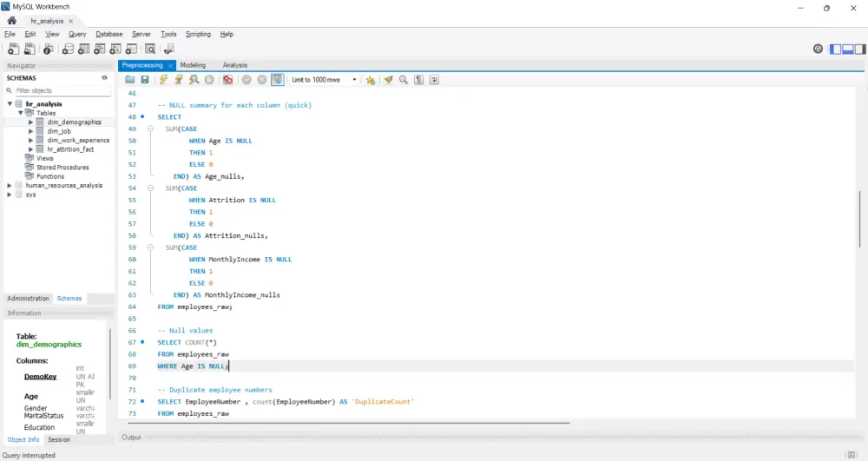Toggle the bottom output panel visibility

pyautogui.click(x=847, y=49)
